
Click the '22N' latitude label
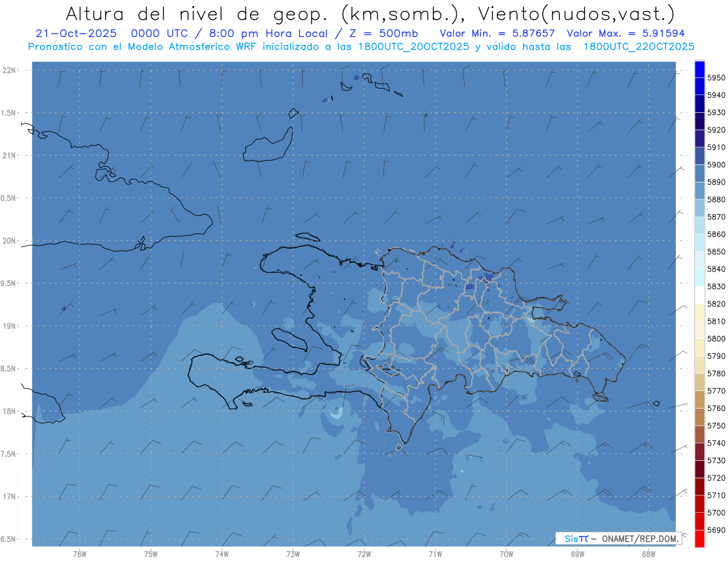[9, 70]
